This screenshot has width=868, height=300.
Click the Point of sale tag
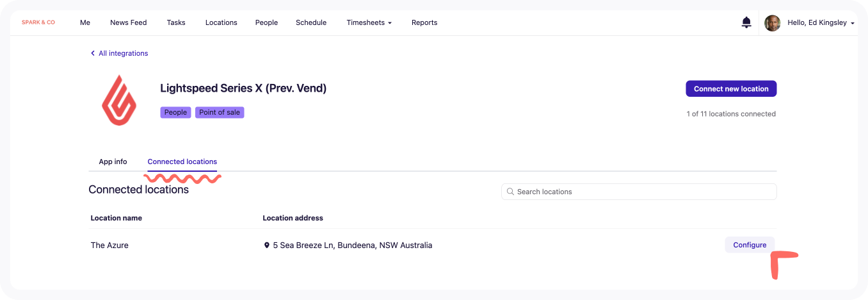220,112
